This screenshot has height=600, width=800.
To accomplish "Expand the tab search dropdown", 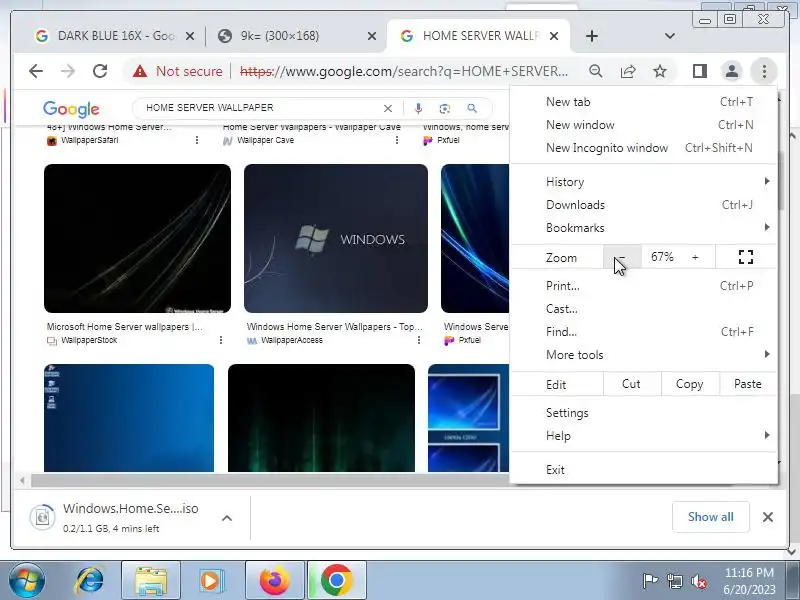I will (670, 36).
